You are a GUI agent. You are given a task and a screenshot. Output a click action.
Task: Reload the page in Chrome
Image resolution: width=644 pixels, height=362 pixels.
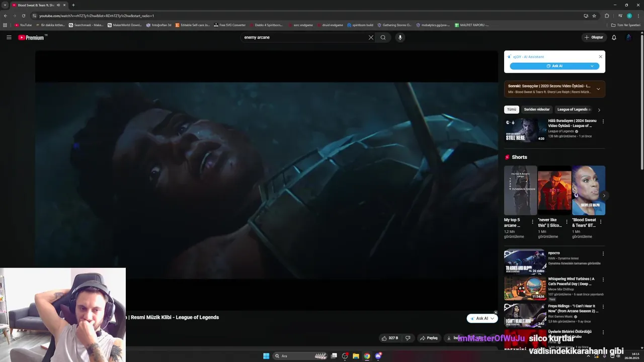coord(24,16)
